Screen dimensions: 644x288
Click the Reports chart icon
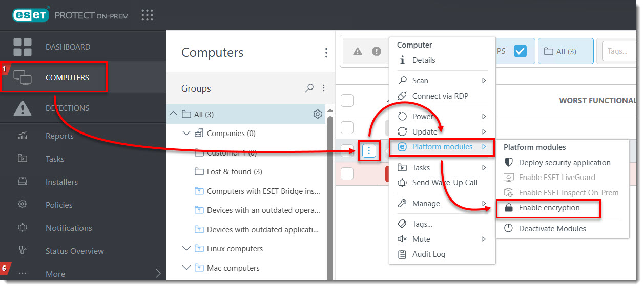(x=23, y=136)
